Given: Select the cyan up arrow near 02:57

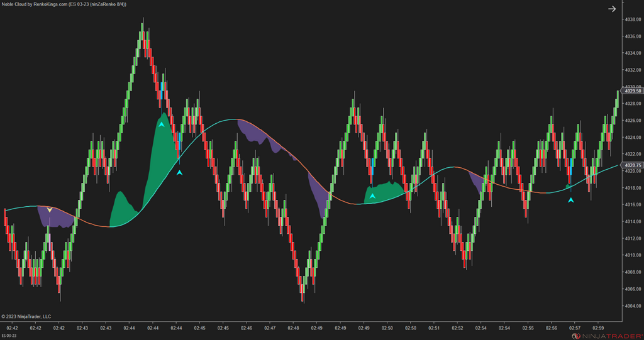Looking at the screenshot, I should coord(571,200).
